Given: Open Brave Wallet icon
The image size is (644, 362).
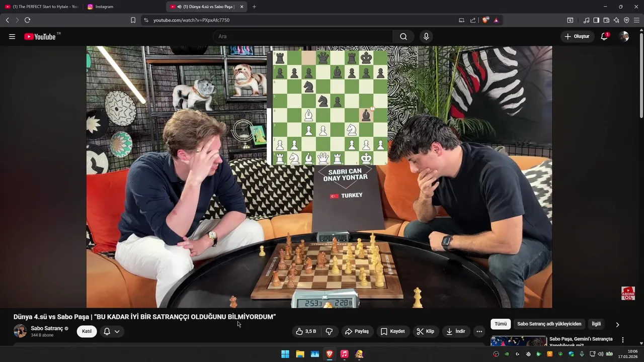Looking at the screenshot, I should [x=606, y=20].
